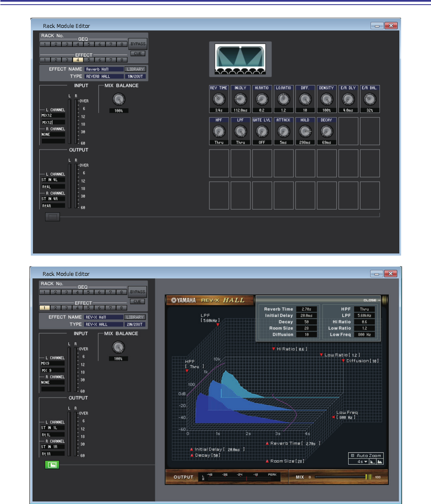Click Reverb Hall's MIX BALANCE knob
Viewport: 431px width, 504px height.
coord(119,99)
